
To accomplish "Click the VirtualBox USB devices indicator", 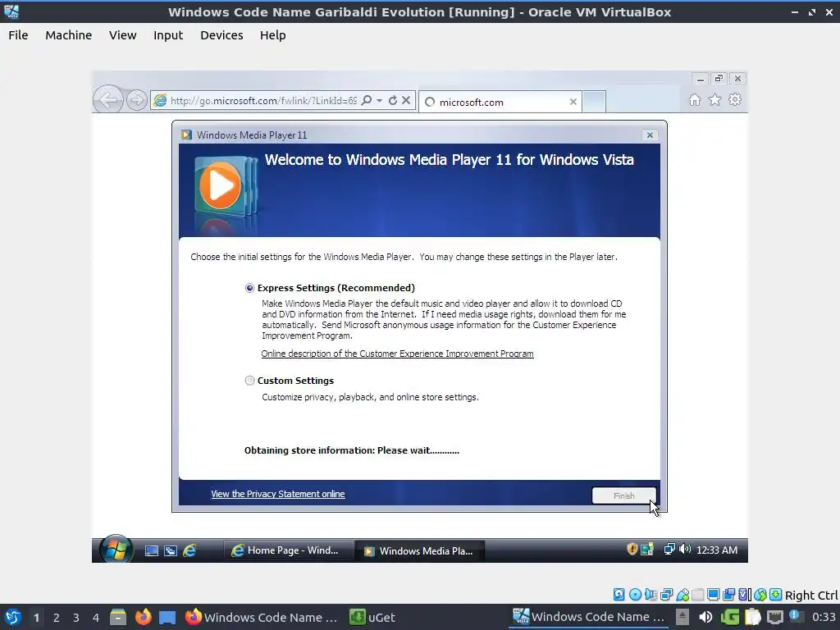I will click(x=682, y=594).
